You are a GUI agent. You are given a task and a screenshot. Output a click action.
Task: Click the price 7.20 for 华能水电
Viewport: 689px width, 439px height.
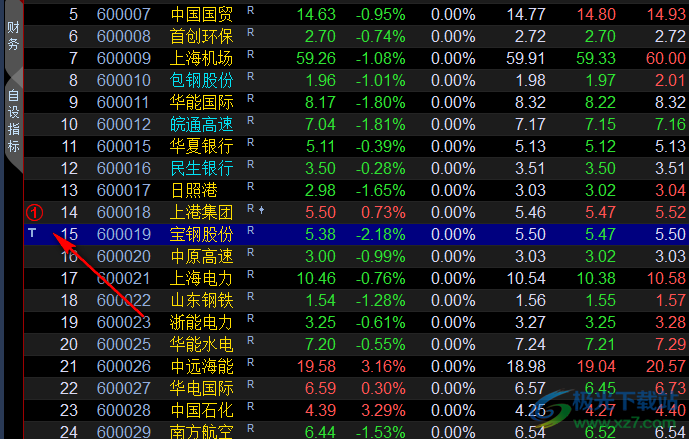click(x=320, y=344)
